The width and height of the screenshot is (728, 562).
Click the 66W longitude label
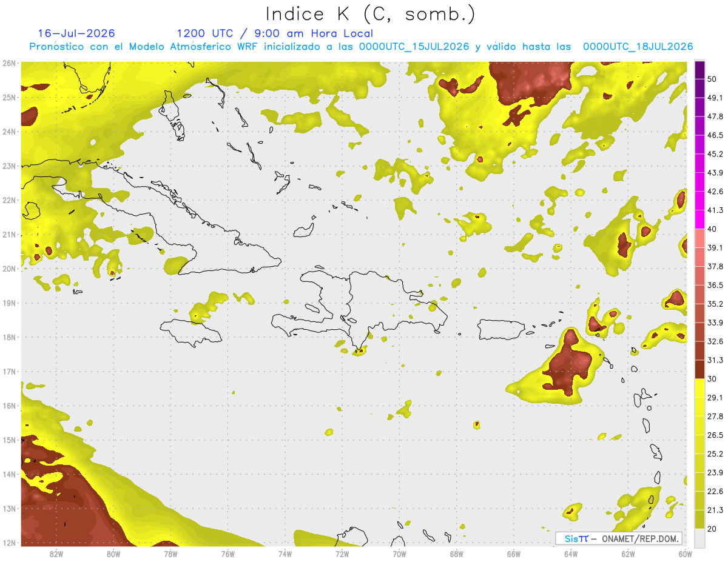coord(514,554)
